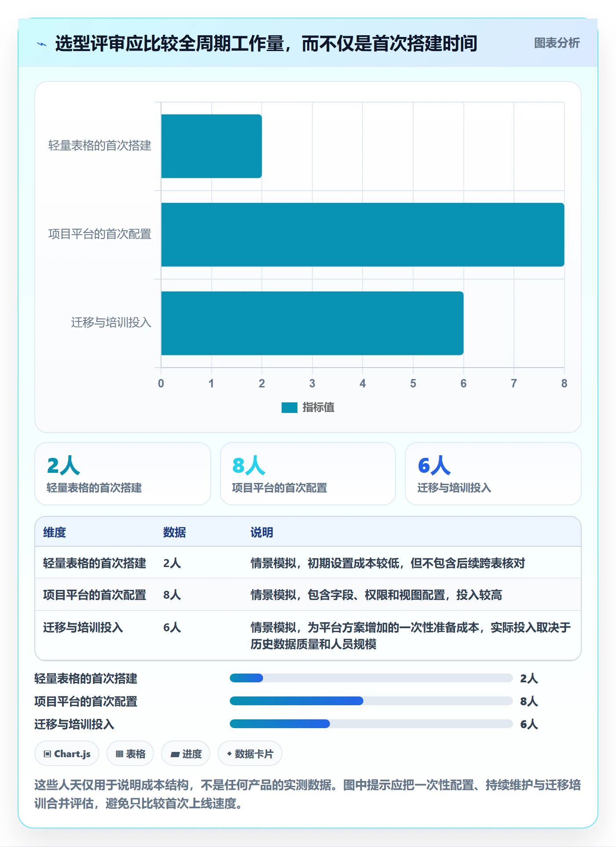Viewport: 616px width, 847px height.
Task: Click the x-axis tick value 7
Action: point(514,383)
